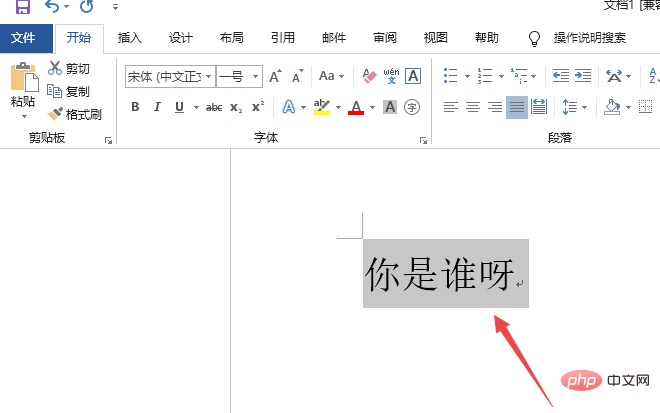The image size is (660, 413).
Task: Align text left
Action: (451, 107)
